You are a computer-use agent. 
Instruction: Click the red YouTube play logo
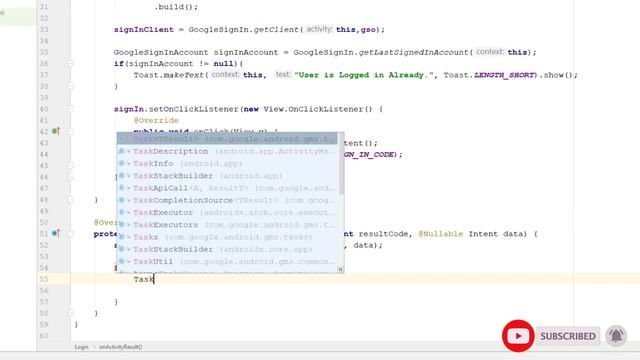pos(518,336)
